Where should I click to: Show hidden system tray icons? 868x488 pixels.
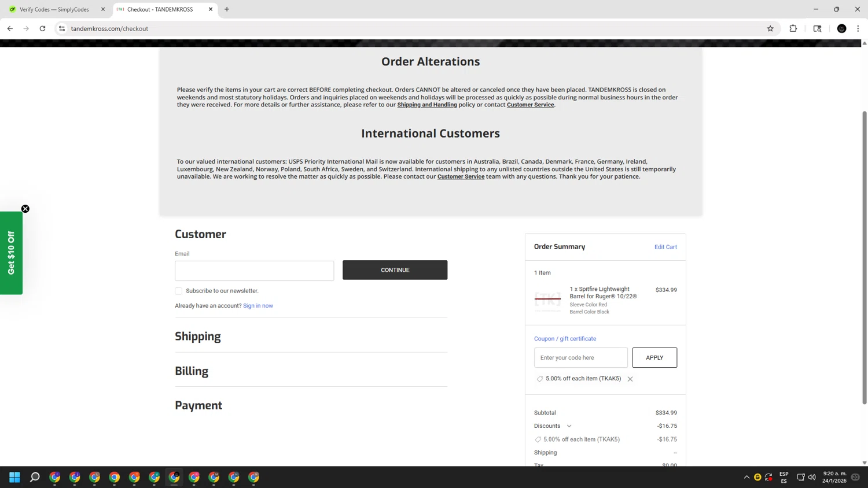pos(746,477)
